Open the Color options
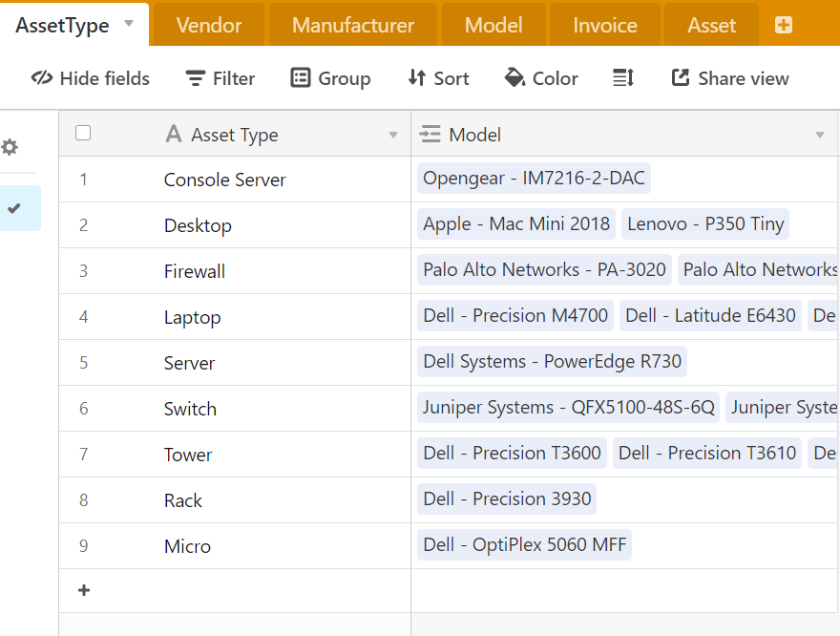This screenshot has height=636, width=840. click(x=541, y=78)
